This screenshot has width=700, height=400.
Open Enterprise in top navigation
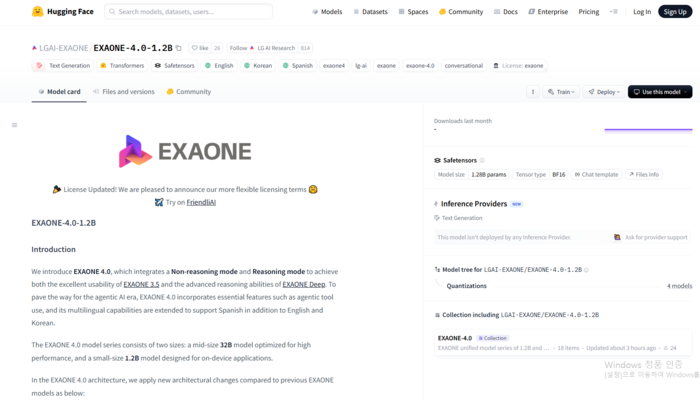(548, 12)
